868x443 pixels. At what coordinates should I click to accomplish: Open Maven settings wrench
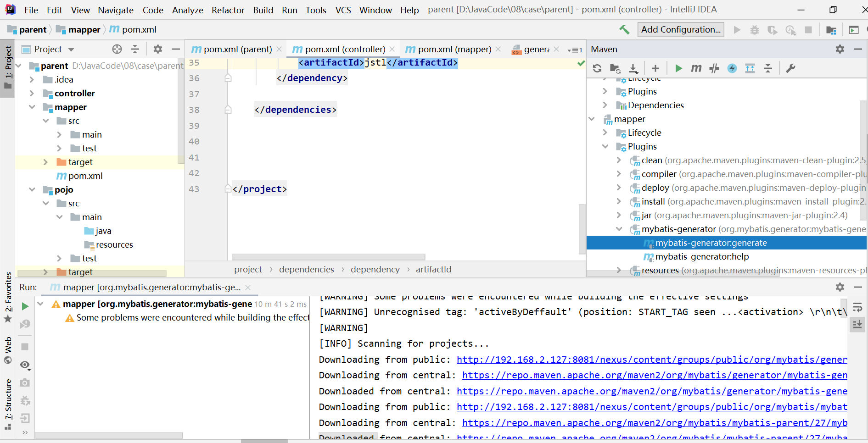(790, 68)
